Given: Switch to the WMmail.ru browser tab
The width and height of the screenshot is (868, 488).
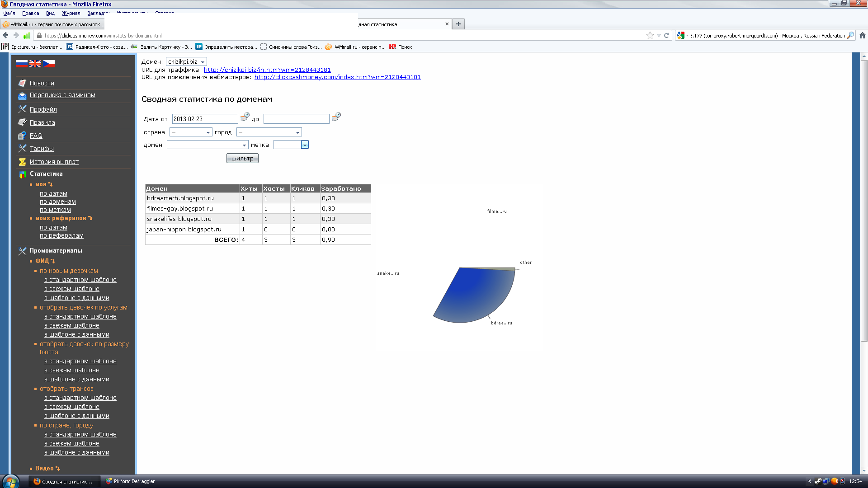Looking at the screenshot, I should tap(52, 24).
